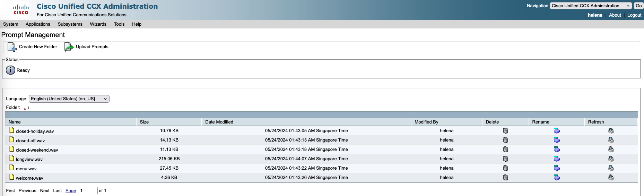Refresh the welcome.wav prompt file
The width and height of the screenshot is (644, 196).
click(x=611, y=178)
